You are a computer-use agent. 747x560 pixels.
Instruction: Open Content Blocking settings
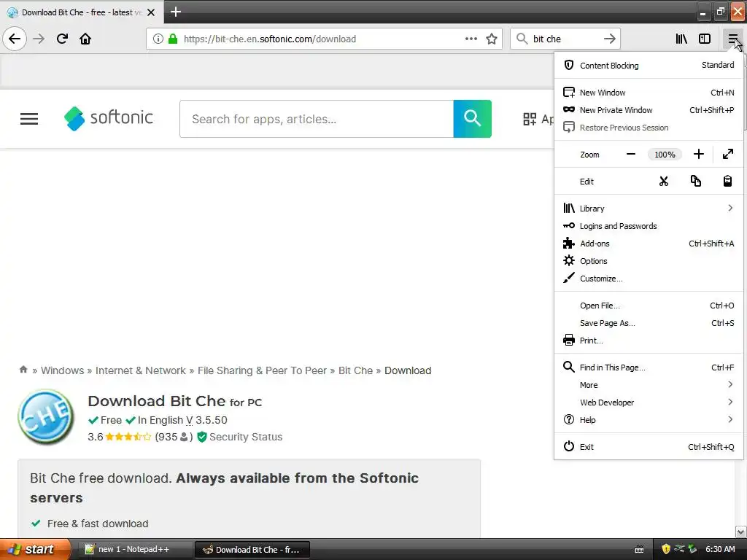click(649, 65)
